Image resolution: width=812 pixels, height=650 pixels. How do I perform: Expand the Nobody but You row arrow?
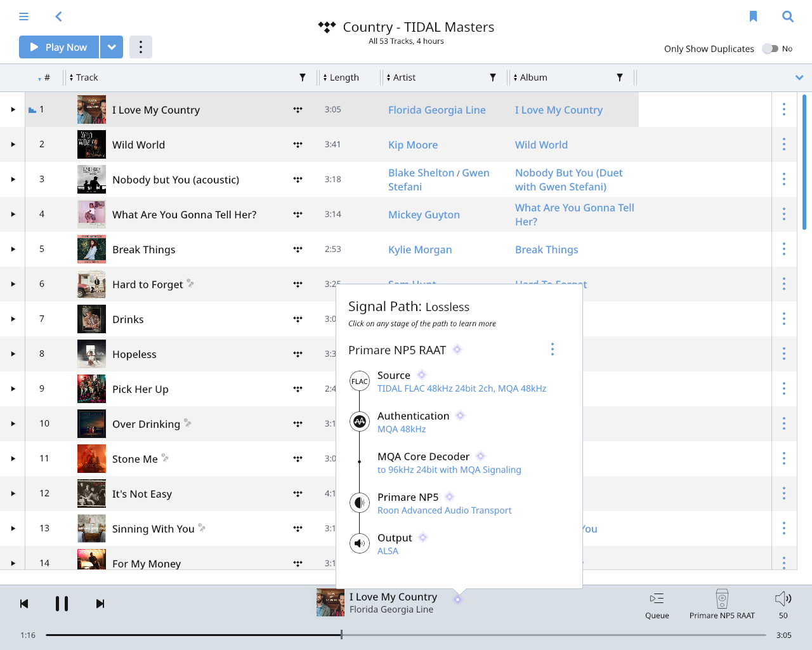click(13, 179)
